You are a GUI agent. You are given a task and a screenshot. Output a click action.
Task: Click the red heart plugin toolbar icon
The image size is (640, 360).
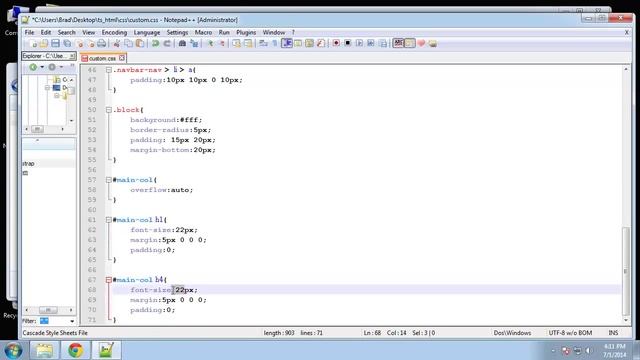click(x=421, y=43)
